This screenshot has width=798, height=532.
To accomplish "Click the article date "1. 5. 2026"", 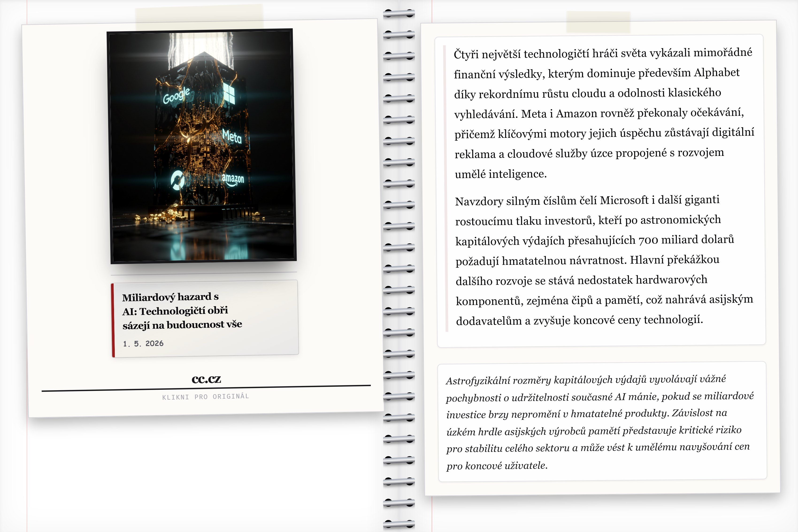I will pos(143,343).
